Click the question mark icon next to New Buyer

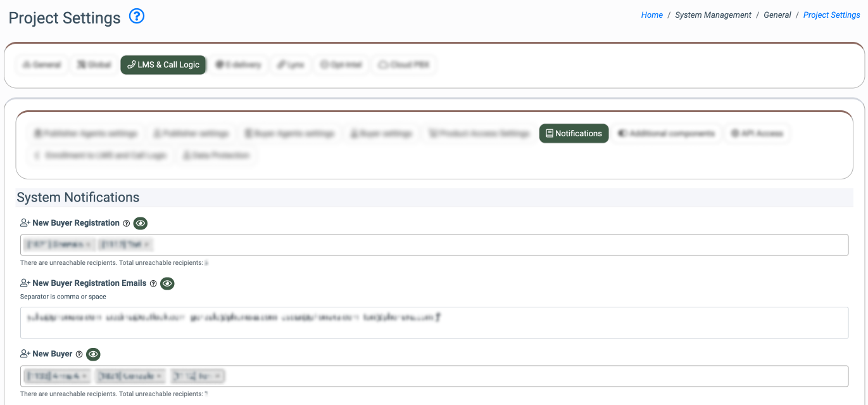(79, 354)
